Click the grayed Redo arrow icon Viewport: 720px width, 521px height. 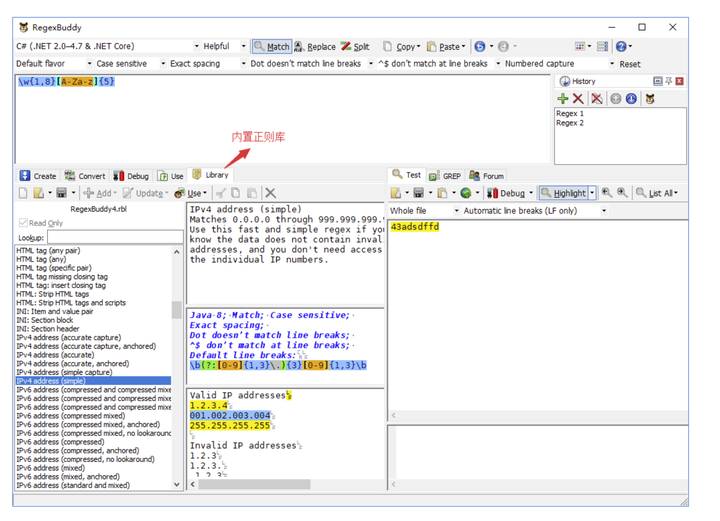[504, 46]
